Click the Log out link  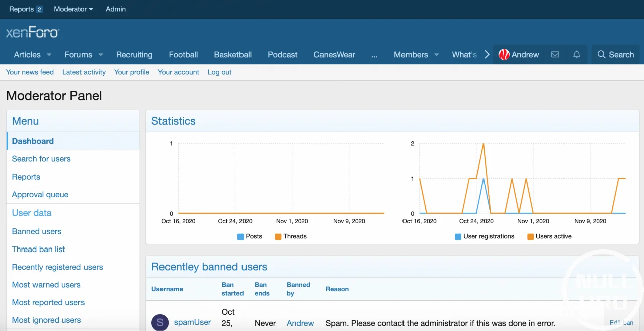pos(219,72)
